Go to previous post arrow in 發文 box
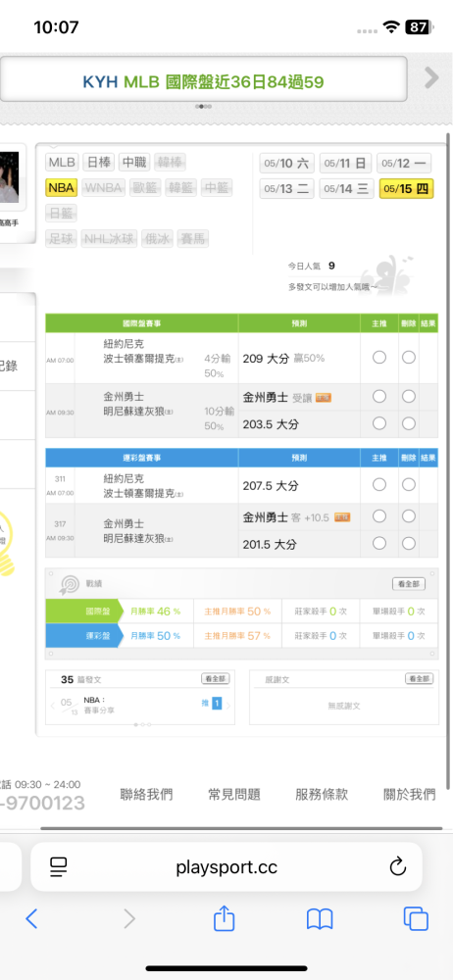Image resolution: width=453 pixels, height=980 pixels. 53,706
